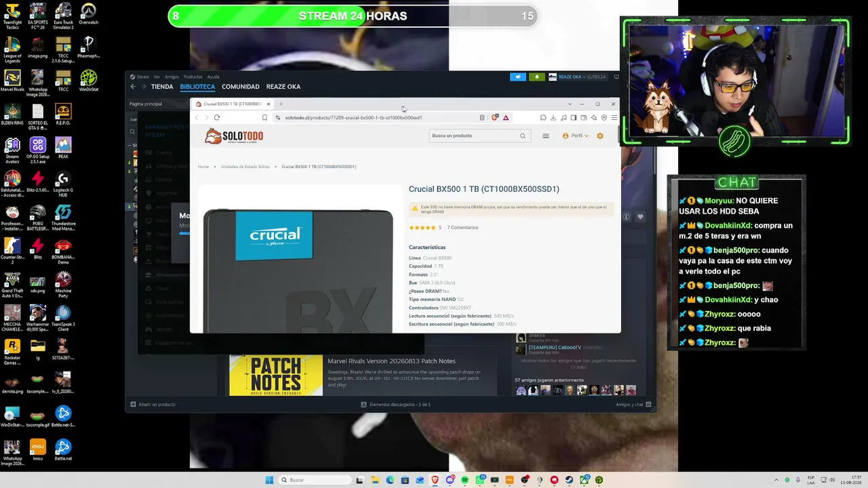Open the REAZE OKA profile tab in Steam
Viewport: 868px width, 488px height.
pyautogui.click(x=283, y=87)
